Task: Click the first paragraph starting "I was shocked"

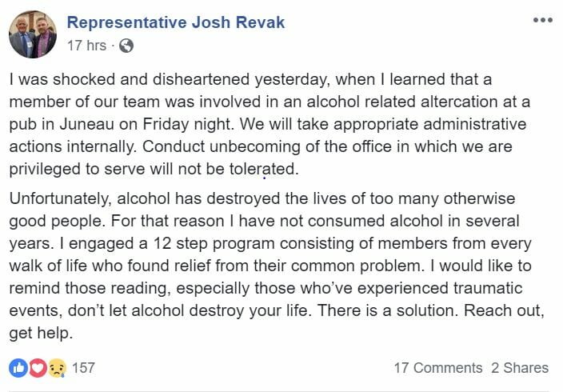Action: click(x=270, y=124)
